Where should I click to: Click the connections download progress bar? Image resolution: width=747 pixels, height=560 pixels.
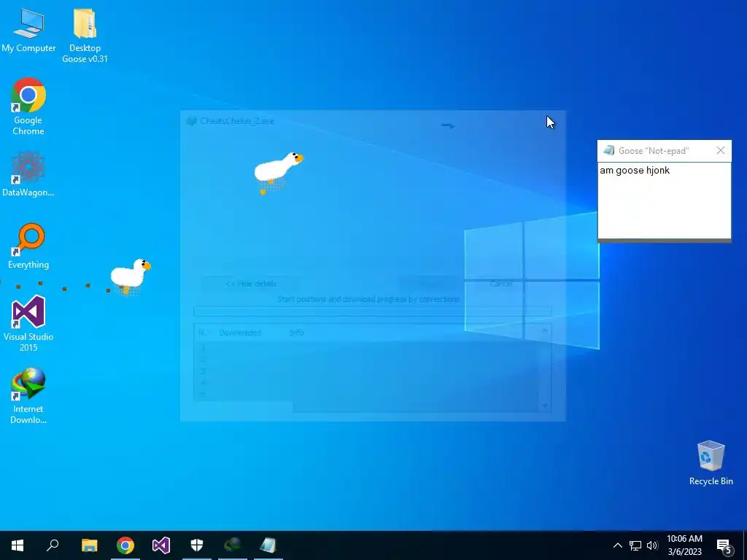pos(373,311)
